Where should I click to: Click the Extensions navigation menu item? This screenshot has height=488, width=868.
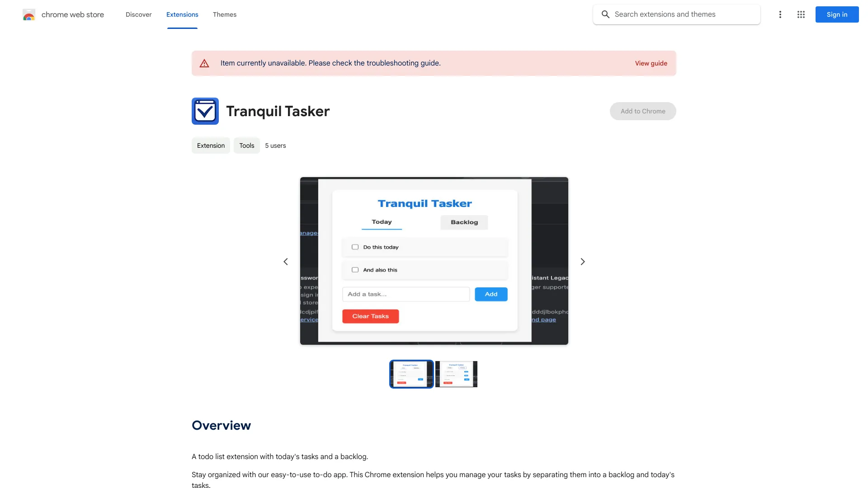[183, 14]
